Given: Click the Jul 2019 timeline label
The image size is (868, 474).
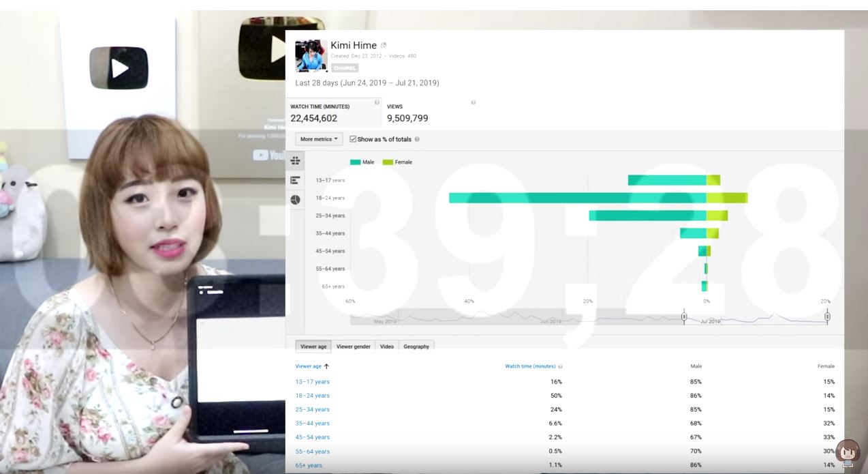Looking at the screenshot, I should 710,321.
